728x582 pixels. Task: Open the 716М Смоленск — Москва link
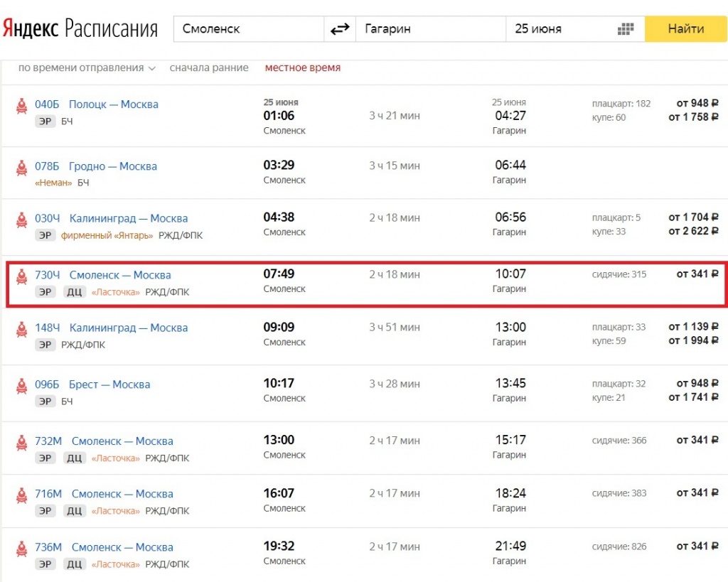(104, 494)
